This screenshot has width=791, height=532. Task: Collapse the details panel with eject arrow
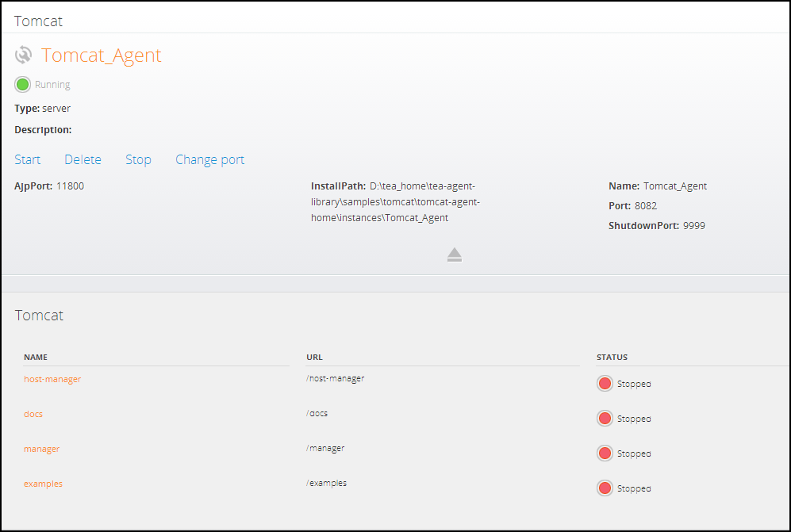(x=455, y=255)
